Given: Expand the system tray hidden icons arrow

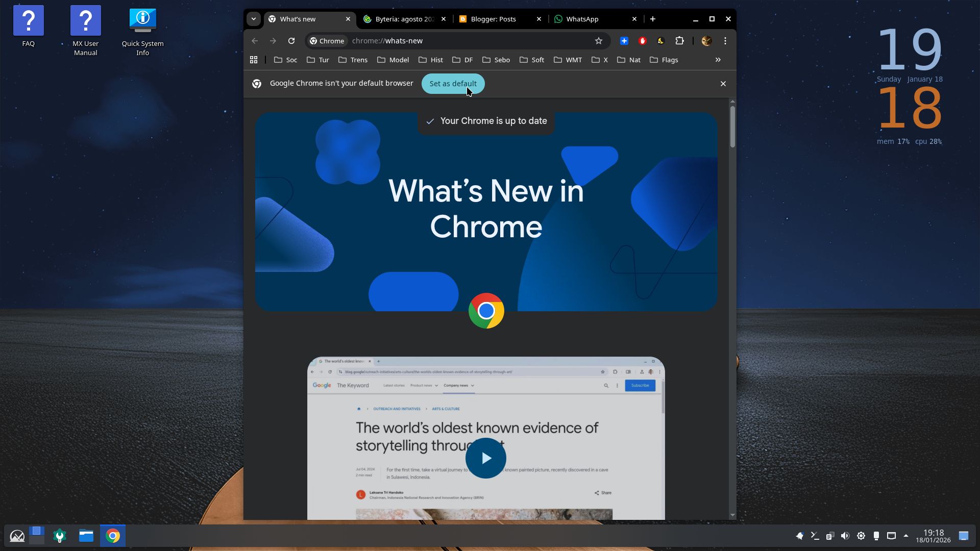Looking at the screenshot, I should (x=906, y=536).
